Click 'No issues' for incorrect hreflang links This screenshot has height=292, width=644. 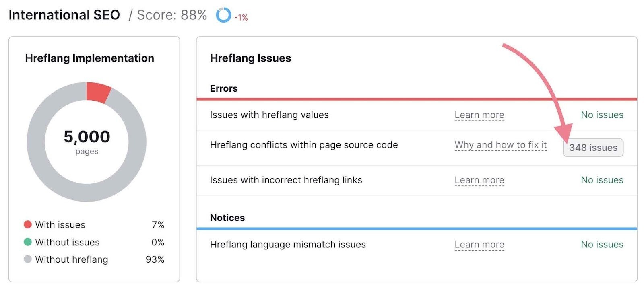pos(601,180)
